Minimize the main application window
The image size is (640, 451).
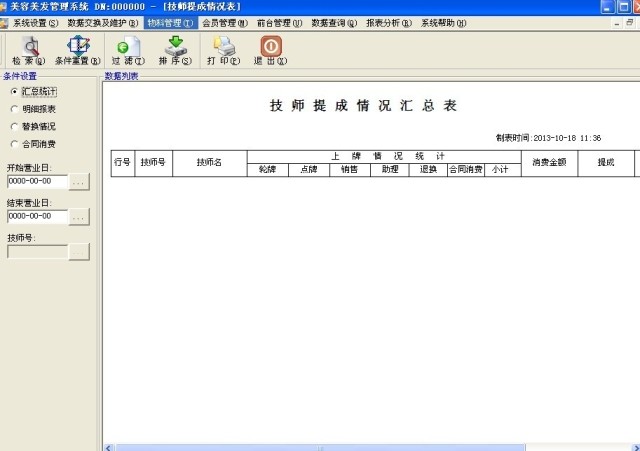coord(607,7)
